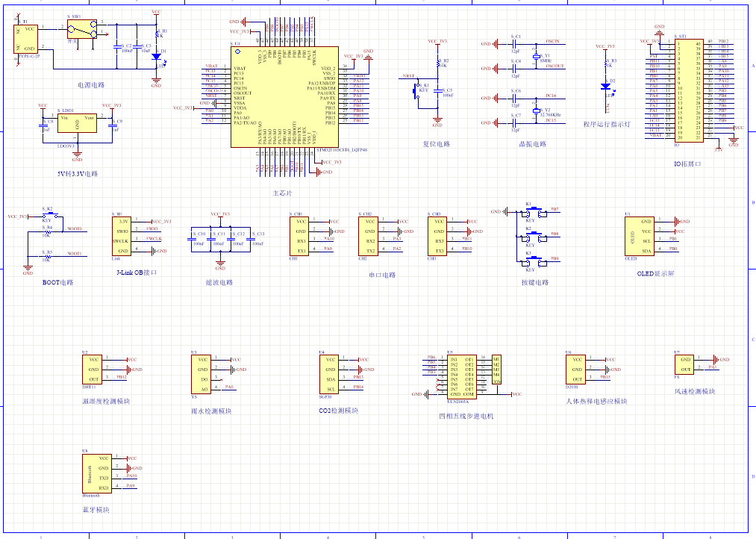Viewport: 756px width, 539px height.
Task: Click the S_K2 KEY button in BOOT circuit
Action: pyautogui.click(x=50, y=214)
